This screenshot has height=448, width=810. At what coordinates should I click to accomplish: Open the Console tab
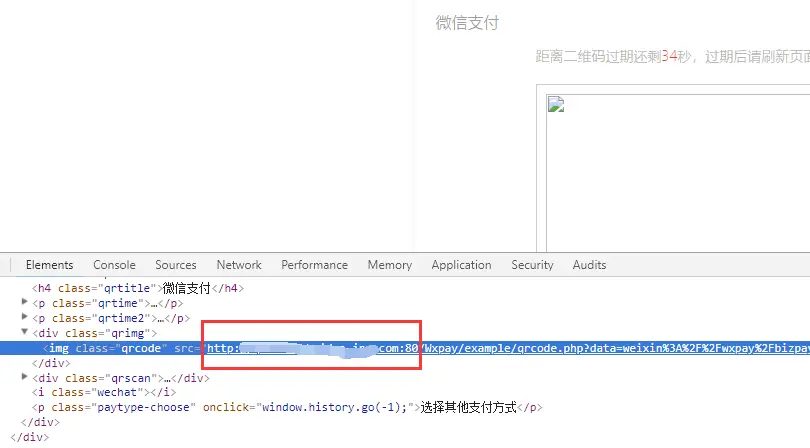(x=114, y=265)
